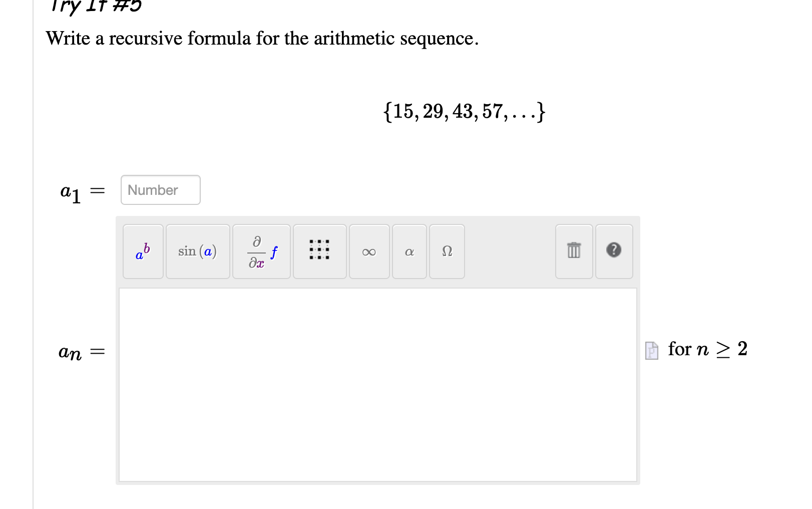
Task: Expand the trig functions via sin(a)
Action: pyautogui.click(x=198, y=251)
